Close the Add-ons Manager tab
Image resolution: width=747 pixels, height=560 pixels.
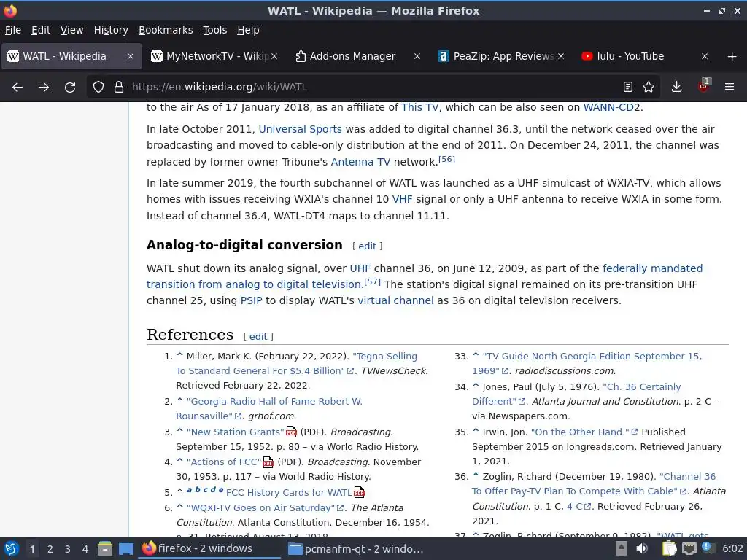coord(417,56)
